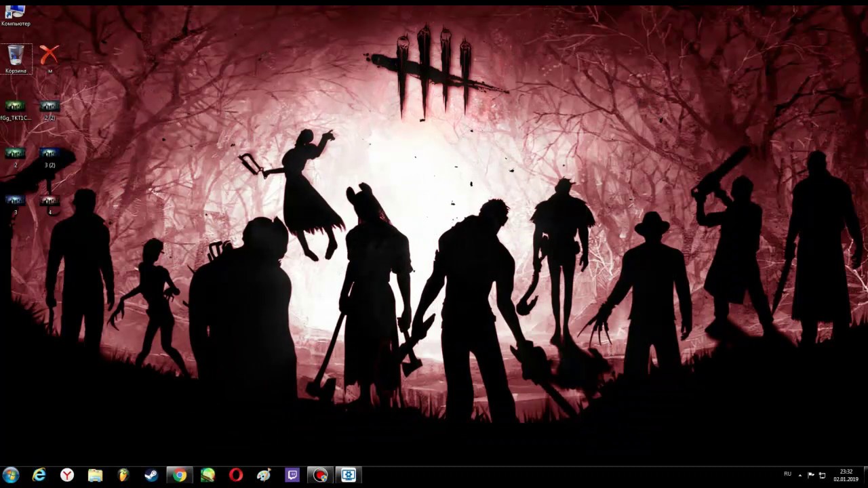Select the fGg_TKT1C image file

point(15,110)
